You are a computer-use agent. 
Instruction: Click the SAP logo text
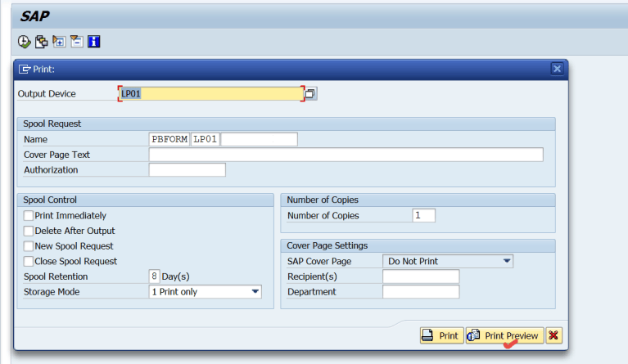click(x=35, y=16)
